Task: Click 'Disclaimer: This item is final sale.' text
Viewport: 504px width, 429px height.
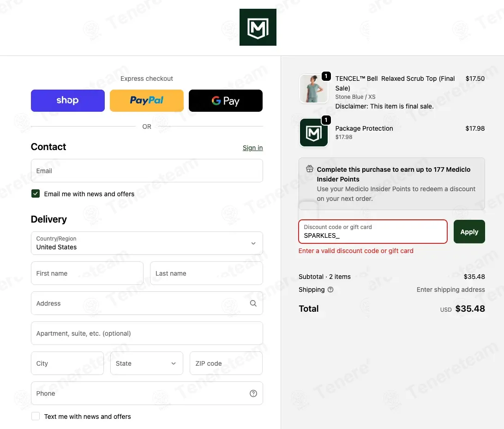Action: click(384, 106)
